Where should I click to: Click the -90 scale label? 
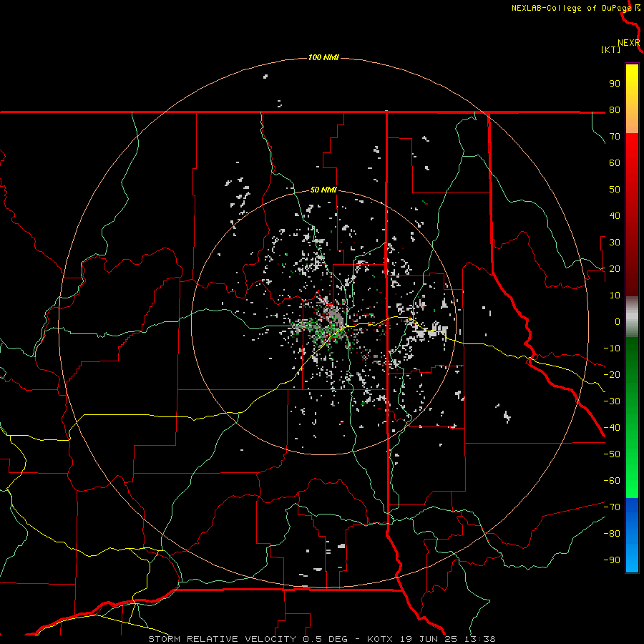612,560
